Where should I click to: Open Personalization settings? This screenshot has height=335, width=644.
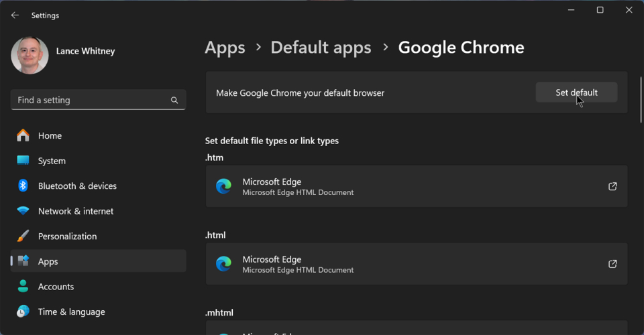point(98,237)
